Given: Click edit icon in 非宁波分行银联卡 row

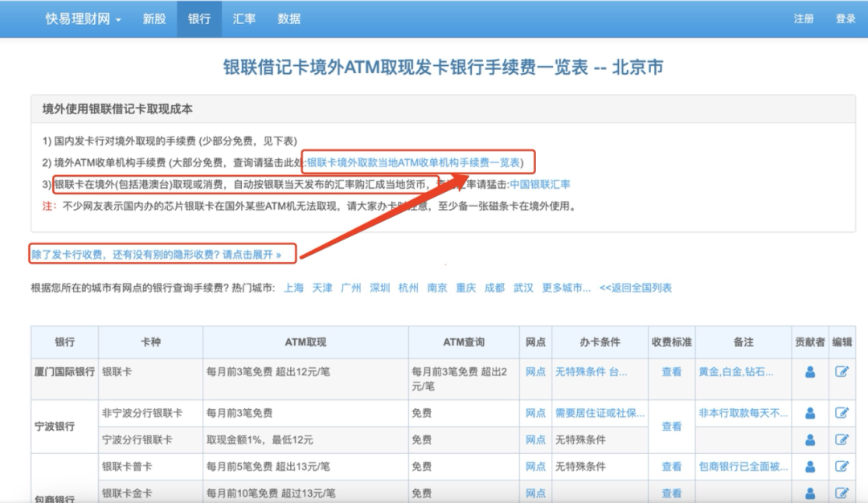Looking at the screenshot, I should point(841,413).
